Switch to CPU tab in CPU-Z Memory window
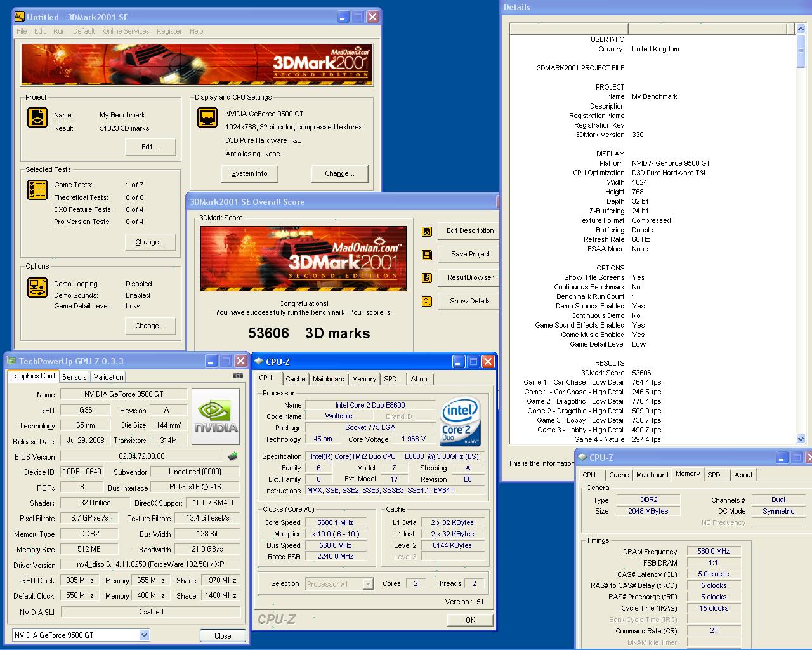 click(x=589, y=475)
